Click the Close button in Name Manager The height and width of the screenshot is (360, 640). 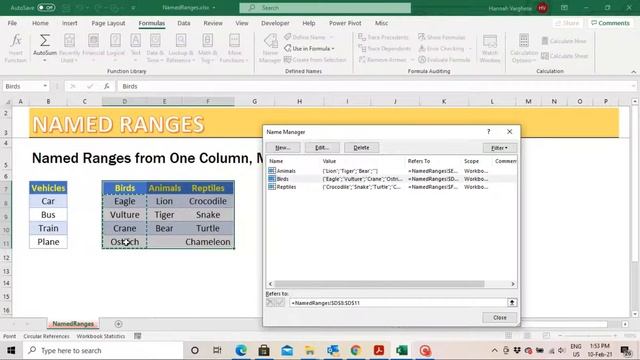pos(500,317)
